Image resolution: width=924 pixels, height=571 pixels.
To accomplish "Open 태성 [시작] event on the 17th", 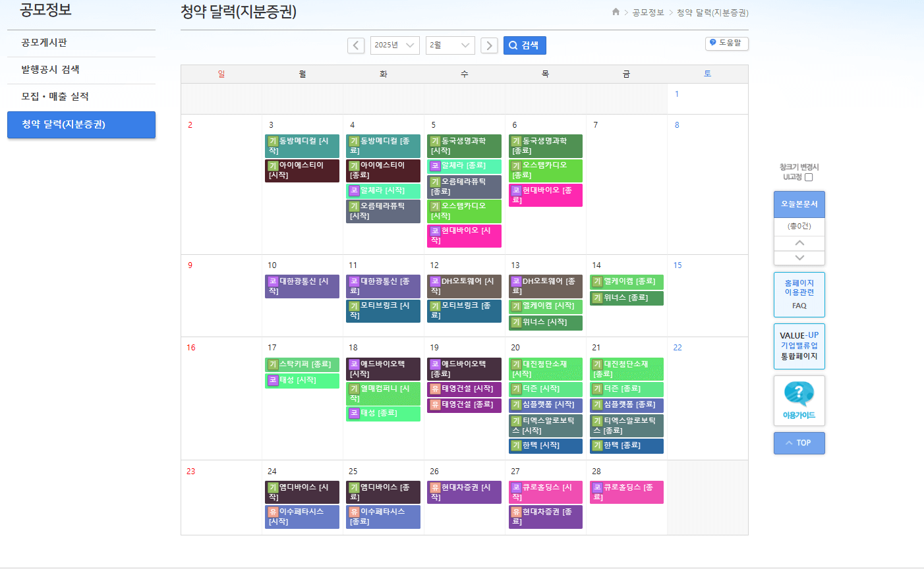I will click(x=302, y=381).
